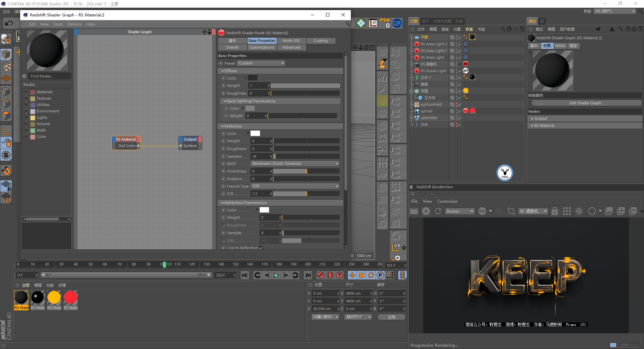Click the white Reflection color swatch
Screen dimensions: 644x349
point(255,134)
